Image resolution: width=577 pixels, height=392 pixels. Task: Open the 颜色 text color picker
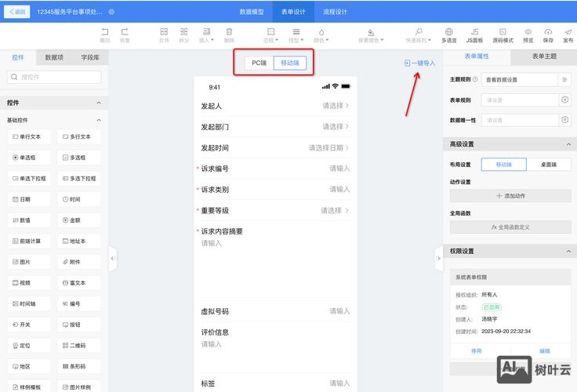coord(321,35)
